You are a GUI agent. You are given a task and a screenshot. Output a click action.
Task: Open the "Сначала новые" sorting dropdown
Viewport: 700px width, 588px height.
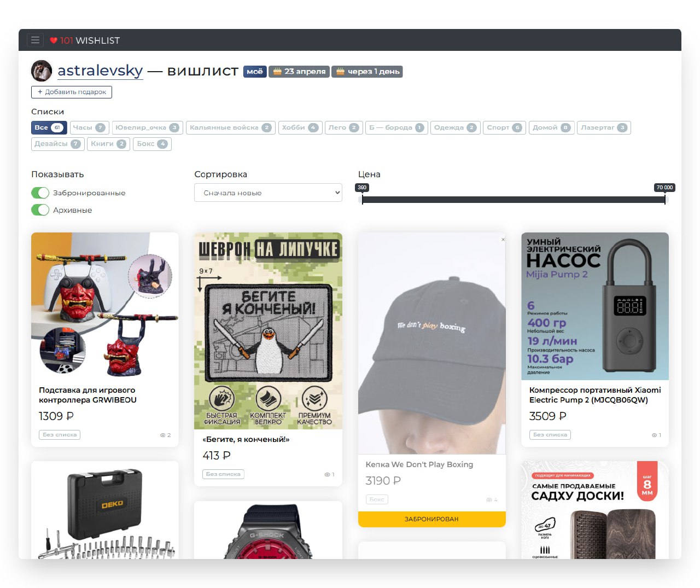pos(268,193)
